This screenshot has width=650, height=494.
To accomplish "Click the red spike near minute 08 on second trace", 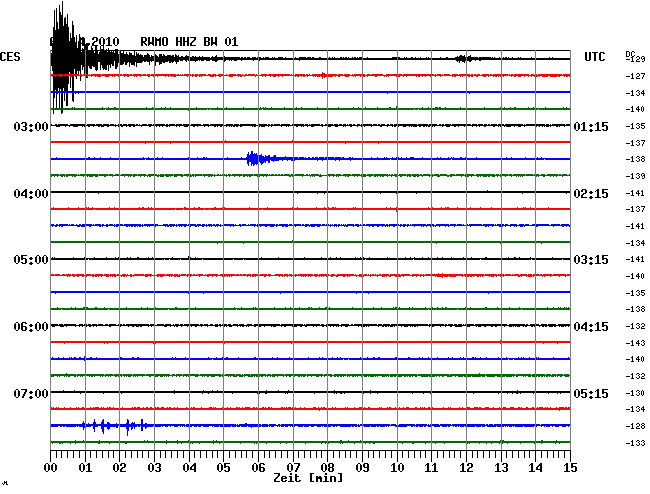I will tap(324, 75).
